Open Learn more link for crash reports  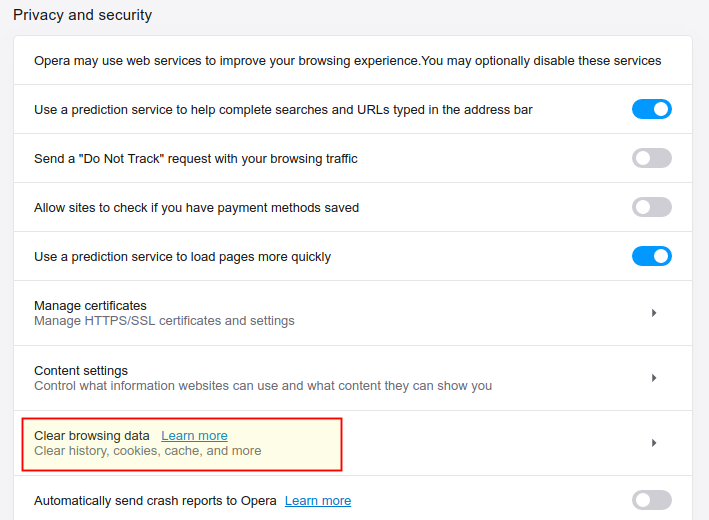(x=318, y=501)
